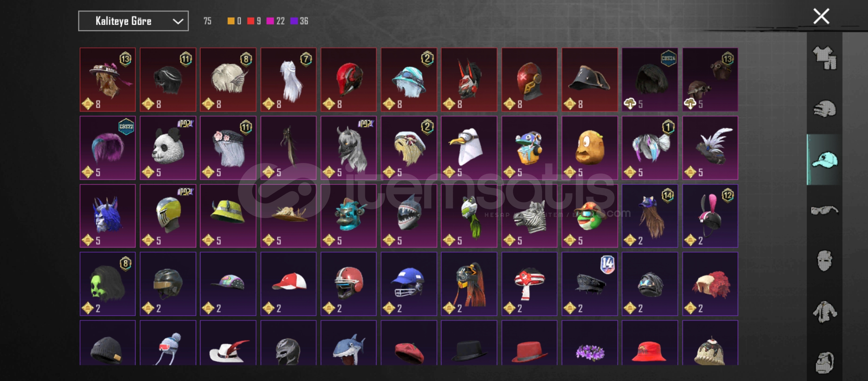
Task: Open the Kaliteye Göre sort dropdown
Action: point(133,21)
